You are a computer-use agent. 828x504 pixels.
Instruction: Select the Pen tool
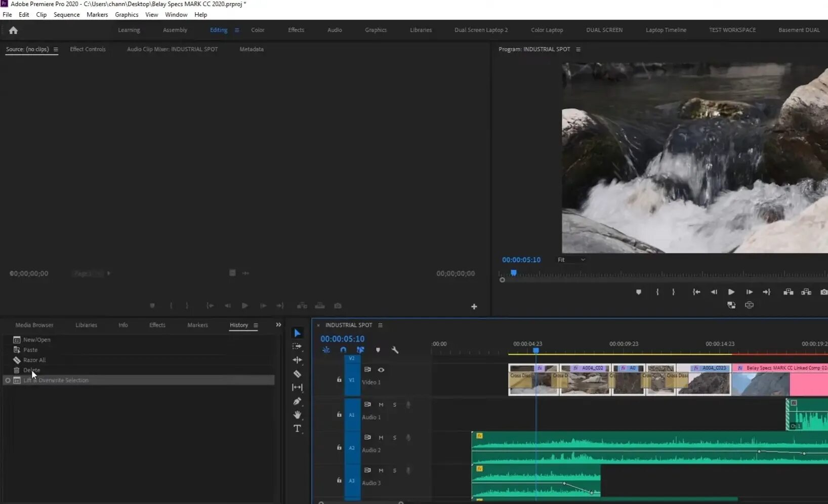297,401
